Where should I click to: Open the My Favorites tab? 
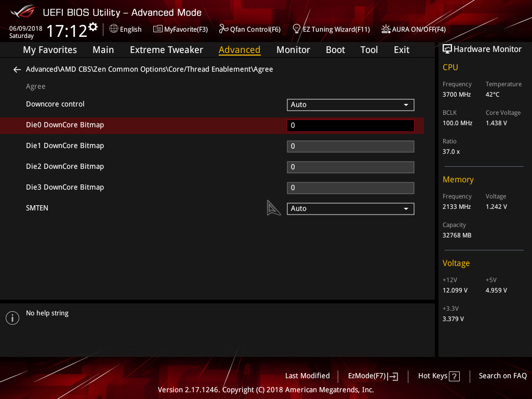(50, 50)
